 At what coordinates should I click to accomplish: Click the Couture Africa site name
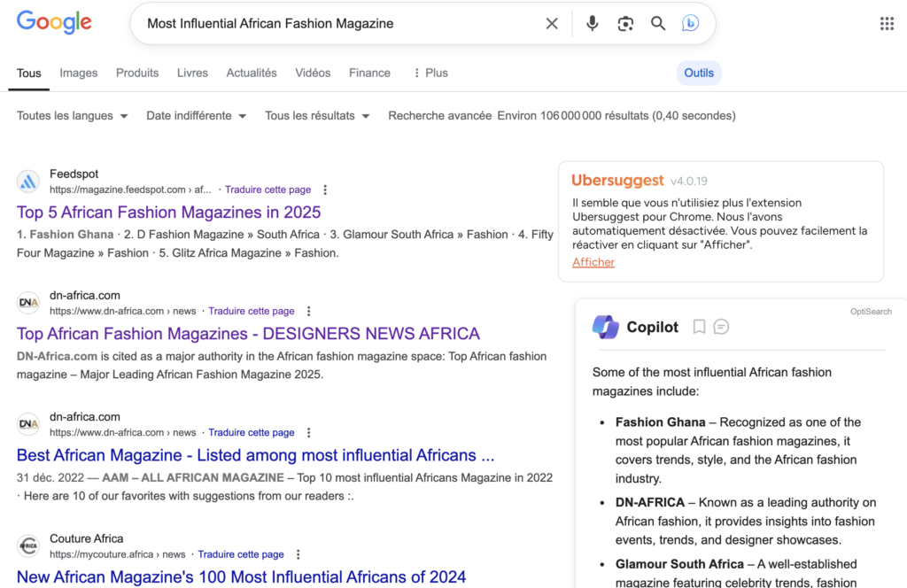pos(86,538)
